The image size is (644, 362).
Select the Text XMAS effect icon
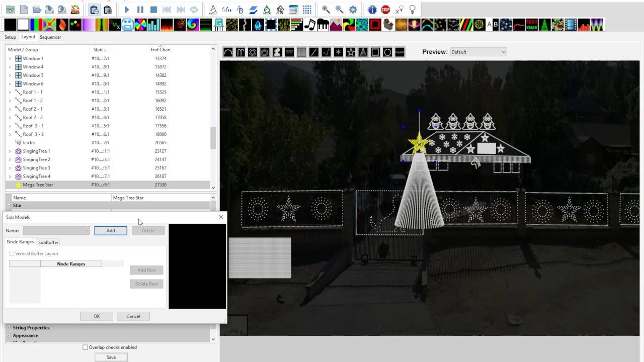pyautogui.click(x=532, y=25)
